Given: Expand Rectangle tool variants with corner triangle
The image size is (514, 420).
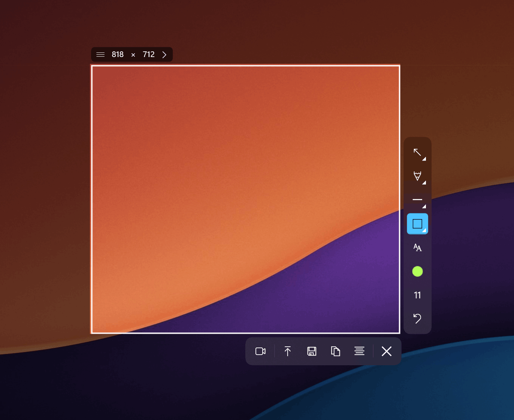Looking at the screenshot, I should click(424, 231).
